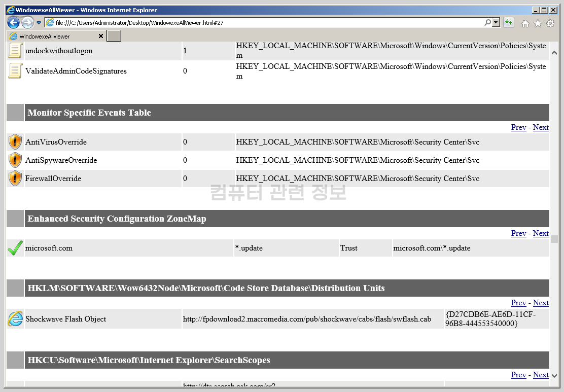Click the registry path for undockwithoutlogon

click(391, 50)
